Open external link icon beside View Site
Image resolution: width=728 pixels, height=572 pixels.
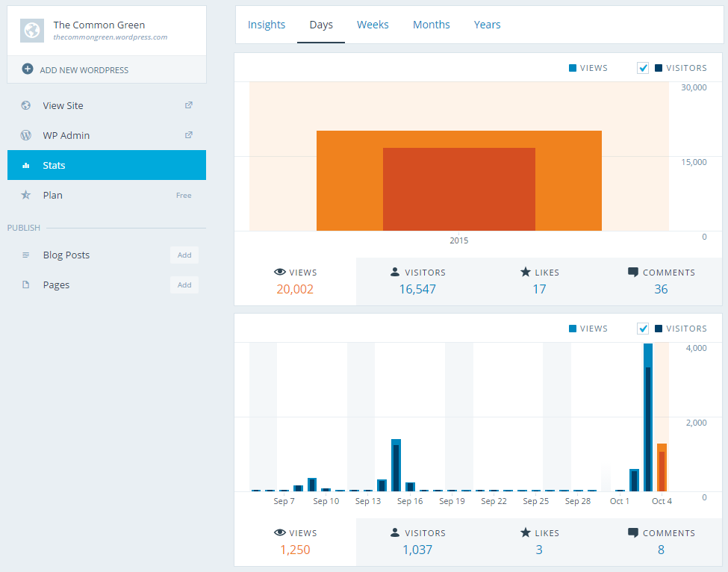189,105
